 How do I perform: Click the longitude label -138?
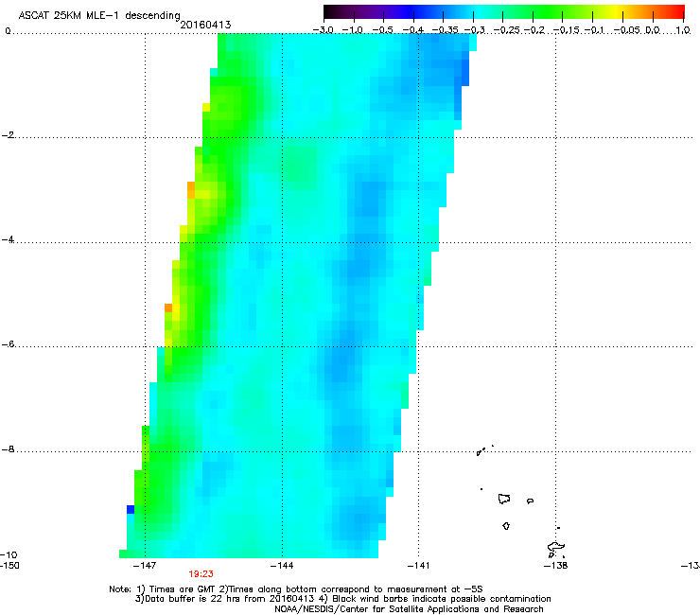tap(555, 566)
